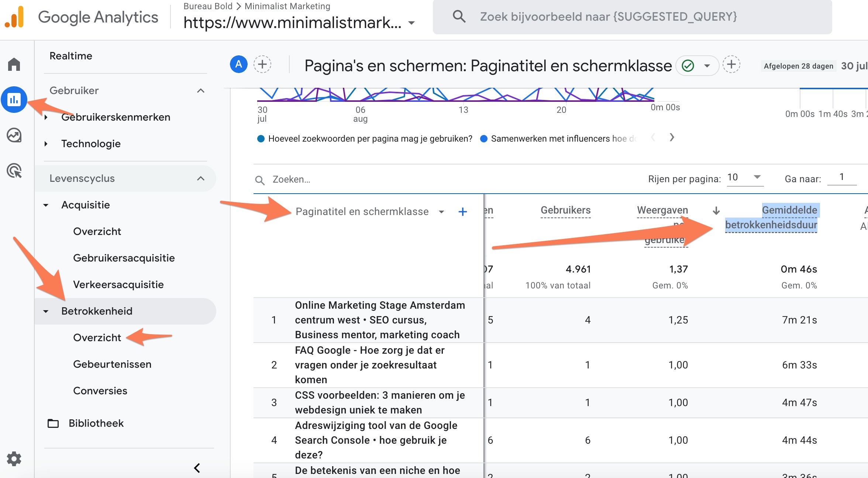Click the Bureau Bold breadcrumb
The image size is (868, 478).
point(208,6)
